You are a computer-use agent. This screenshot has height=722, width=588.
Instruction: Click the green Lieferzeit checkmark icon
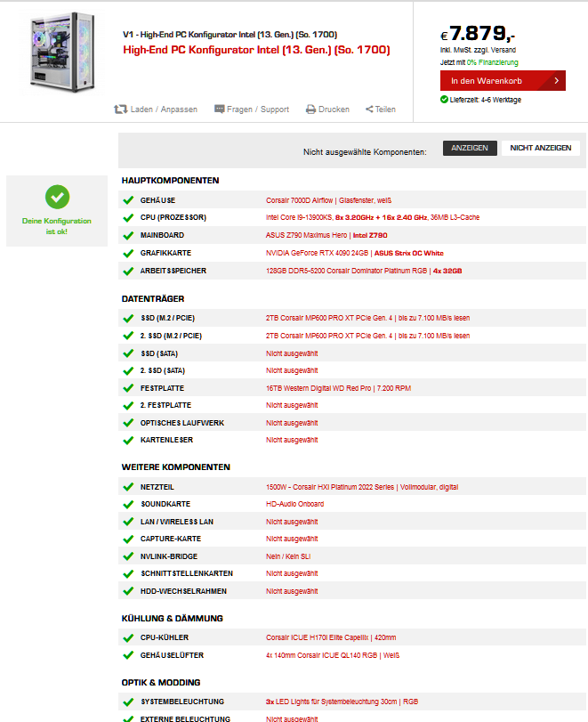click(444, 99)
